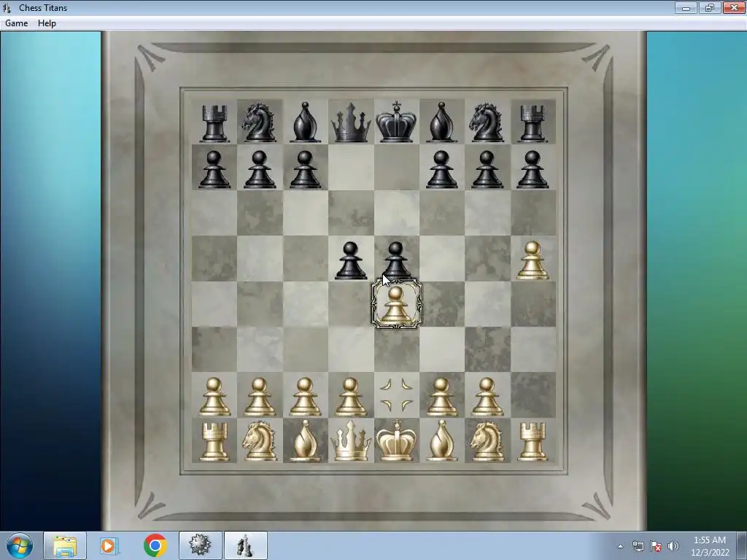Open the Windows Start menu
747x560 pixels.
coord(20,545)
